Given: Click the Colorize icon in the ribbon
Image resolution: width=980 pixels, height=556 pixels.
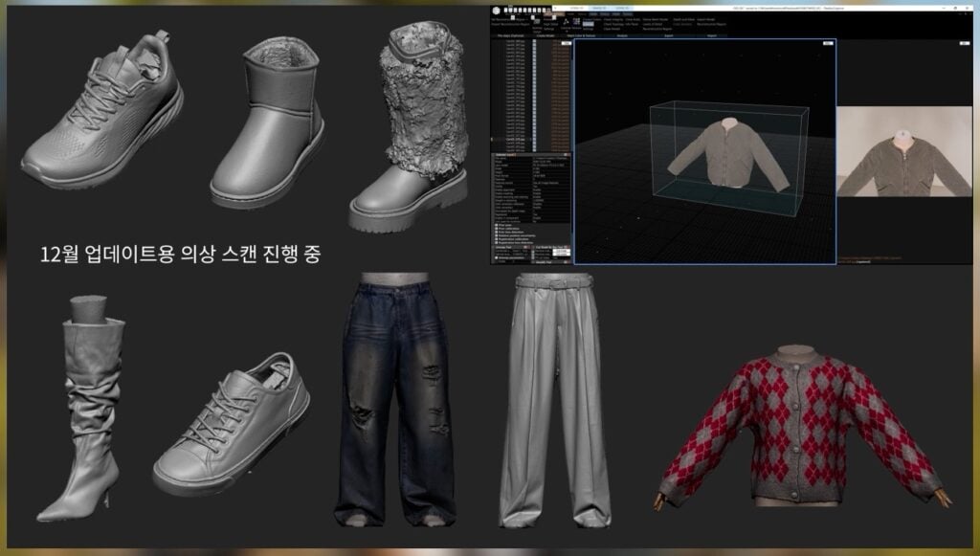Looking at the screenshot, I should pyautogui.click(x=566, y=19).
